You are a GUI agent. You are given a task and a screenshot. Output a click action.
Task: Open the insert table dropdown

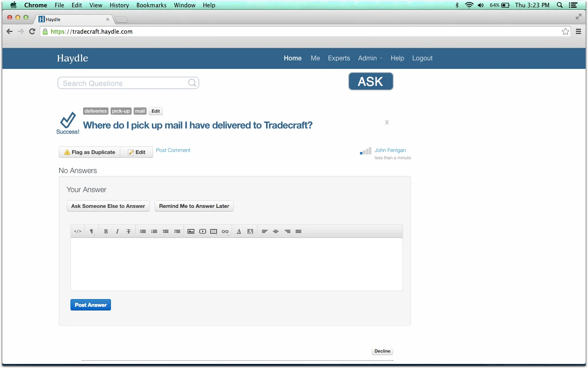(x=214, y=231)
